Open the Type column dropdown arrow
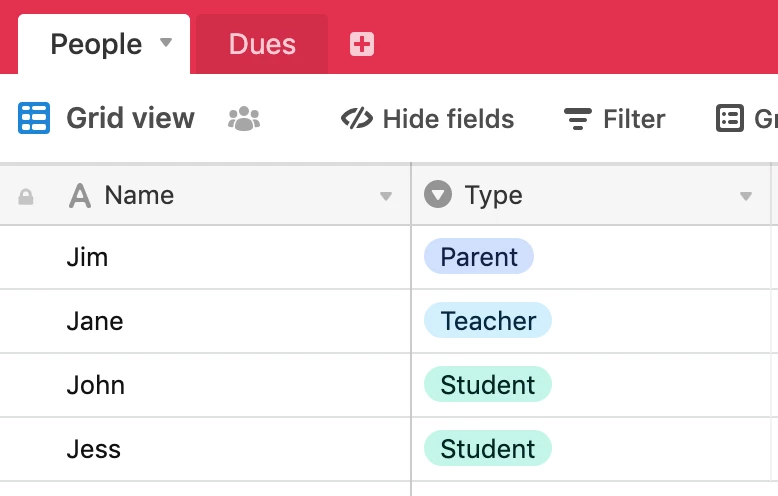This screenshot has width=778, height=496. click(x=746, y=196)
